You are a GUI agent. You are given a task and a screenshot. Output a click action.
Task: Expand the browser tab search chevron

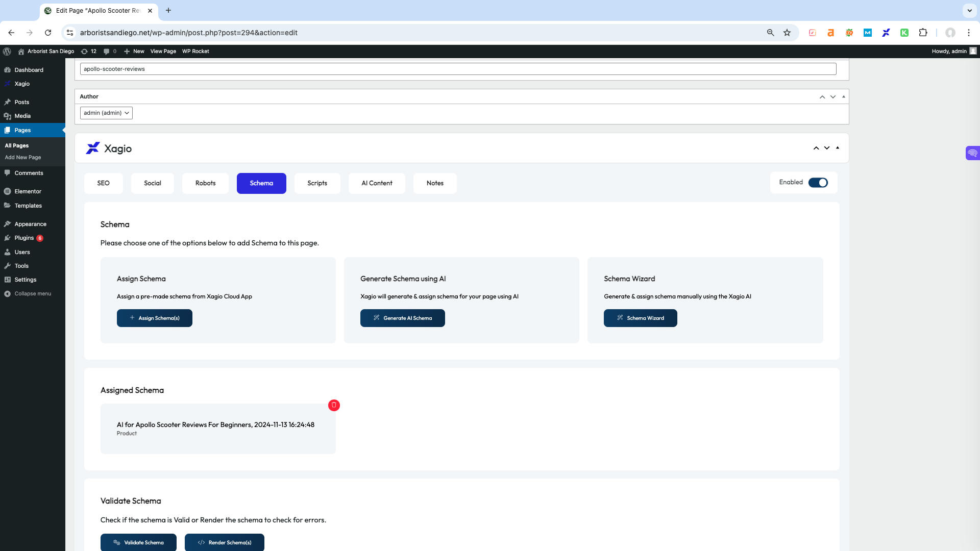pyautogui.click(x=969, y=10)
